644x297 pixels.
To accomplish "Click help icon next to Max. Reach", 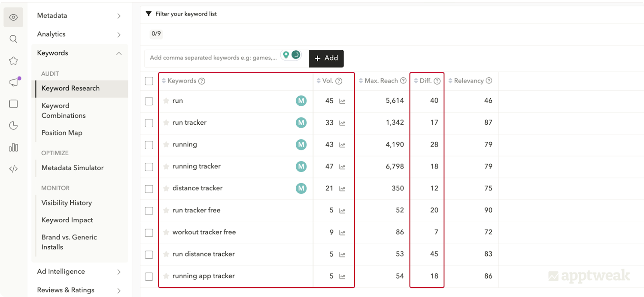I will point(403,81).
